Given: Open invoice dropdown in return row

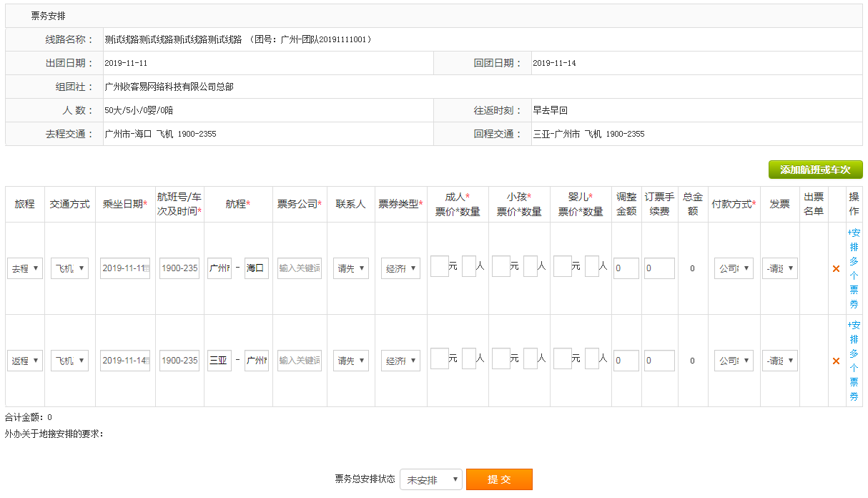Looking at the screenshot, I should click(779, 361).
